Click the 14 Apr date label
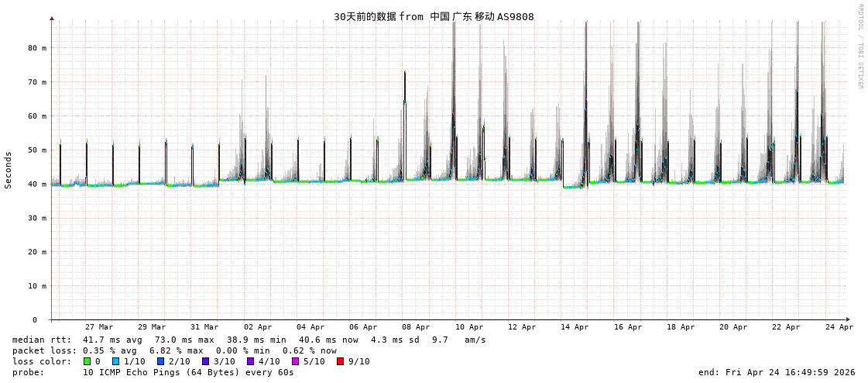 pyautogui.click(x=575, y=327)
